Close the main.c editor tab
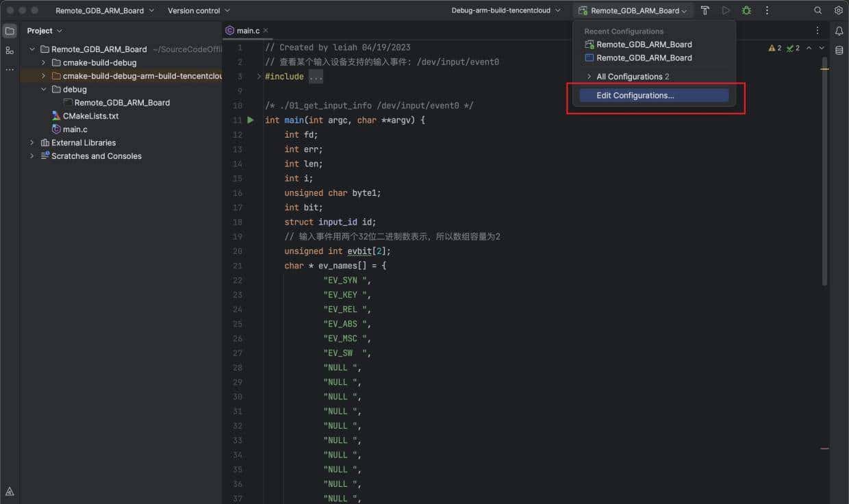 [266, 31]
